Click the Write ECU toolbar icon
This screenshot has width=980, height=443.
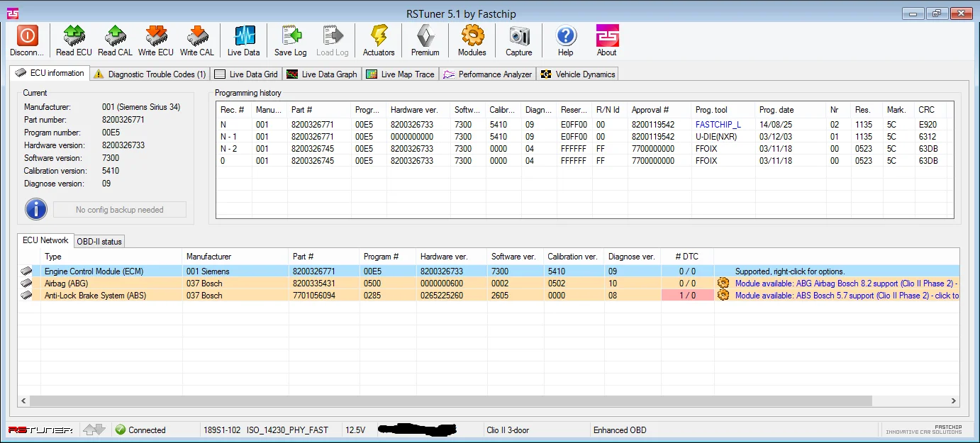click(x=156, y=35)
